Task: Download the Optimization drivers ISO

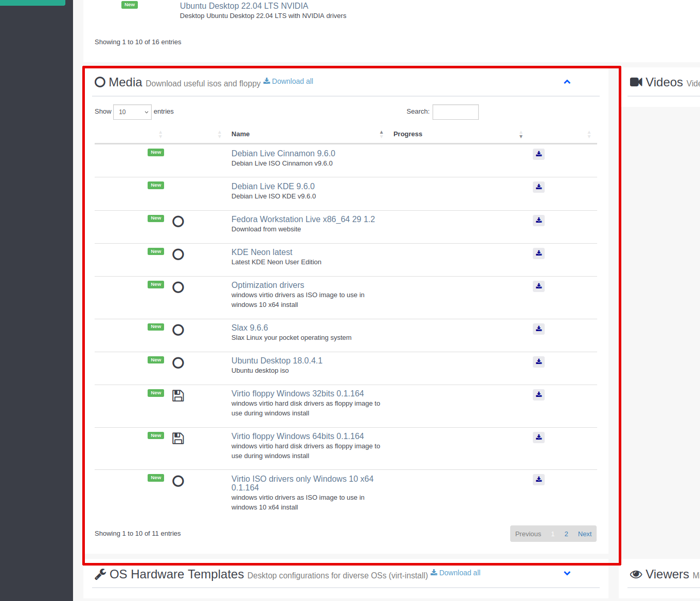Action: pyautogui.click(x=539, y=286)
